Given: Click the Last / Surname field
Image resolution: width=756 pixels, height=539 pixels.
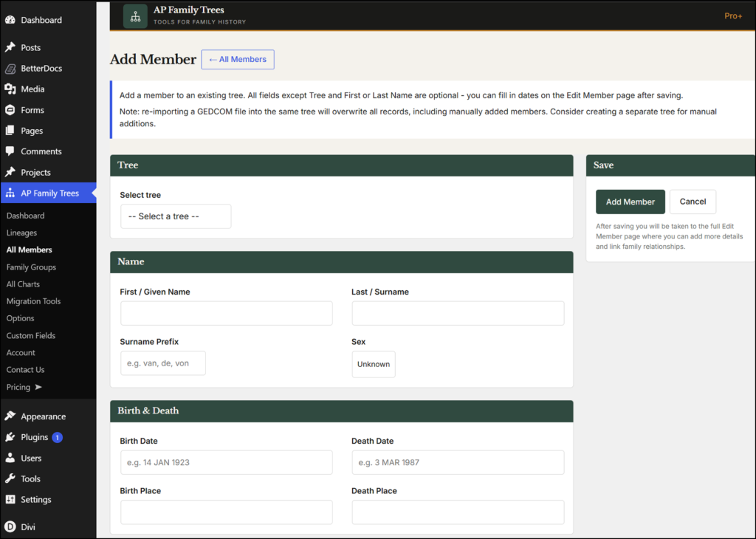Looking at the screenshot, I should [458, 313].
